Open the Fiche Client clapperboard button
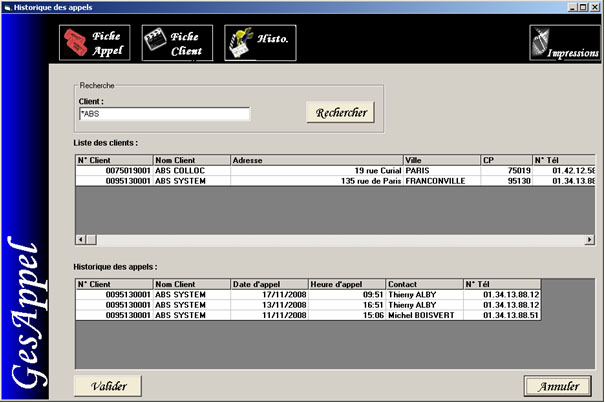This screenshot has width=605, height=403. [177, 43]
